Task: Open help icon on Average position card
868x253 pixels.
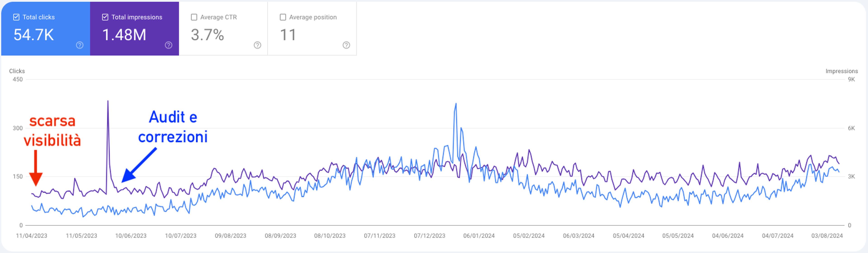Action: point(346,45)
